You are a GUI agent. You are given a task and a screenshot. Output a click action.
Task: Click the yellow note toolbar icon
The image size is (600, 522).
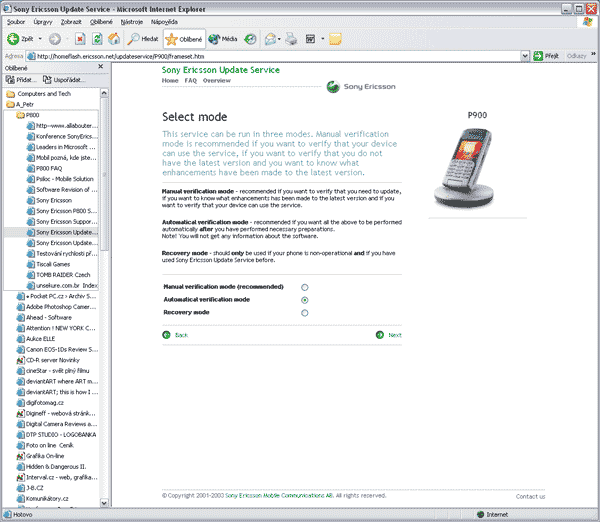click(335, 39)
